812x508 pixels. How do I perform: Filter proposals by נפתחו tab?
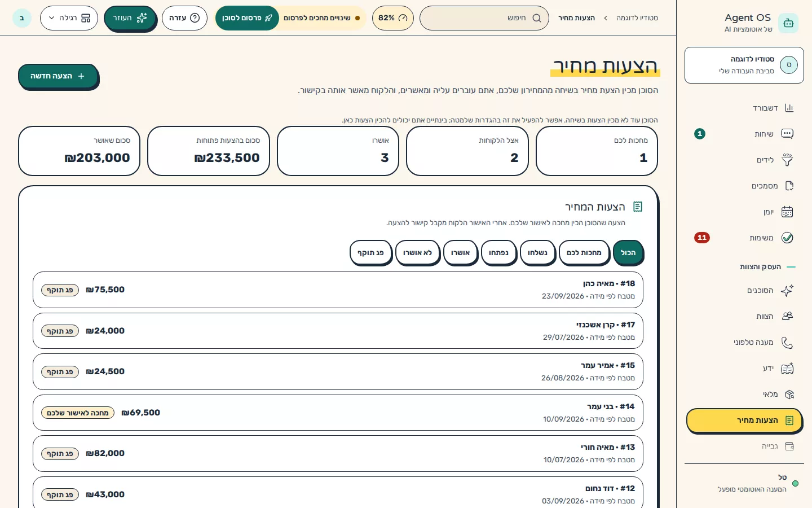click(498, 252)
